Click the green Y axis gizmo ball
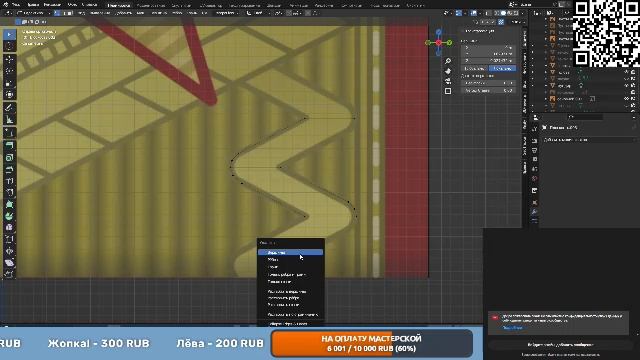This screenshot has height=360, width=640. [x=449, y=42]
